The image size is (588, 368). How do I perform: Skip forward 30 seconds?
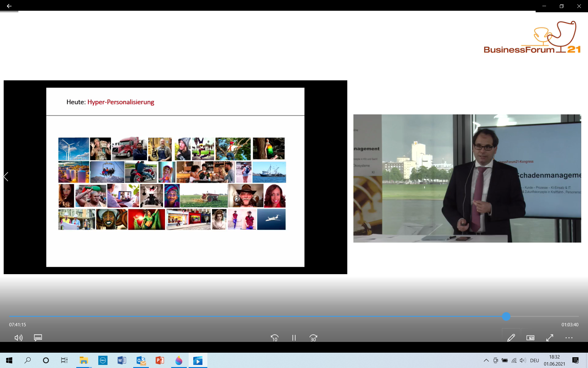[313, 338]
